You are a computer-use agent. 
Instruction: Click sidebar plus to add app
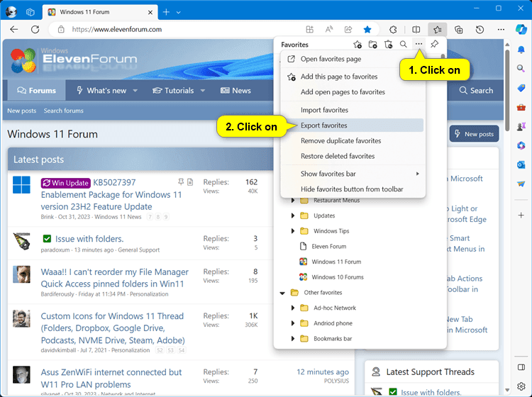click(x=521, y=216)
